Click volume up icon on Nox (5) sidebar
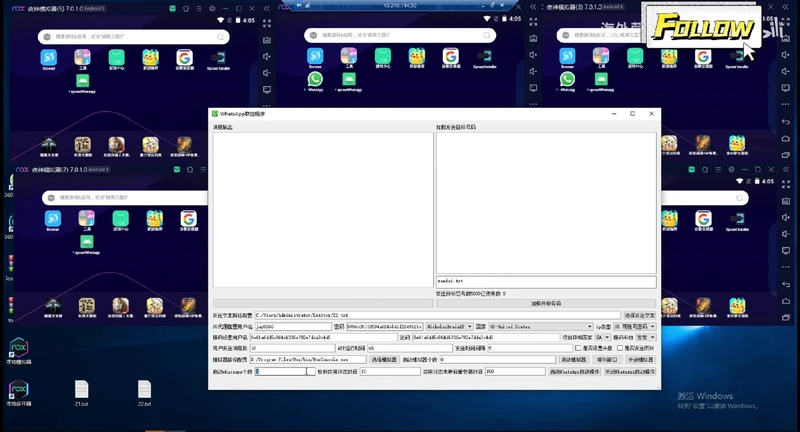 coord(267,56)
